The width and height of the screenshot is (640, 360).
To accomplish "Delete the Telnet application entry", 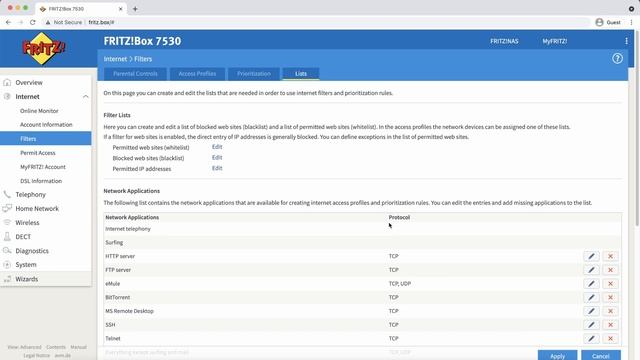I will tap(610, 338).
